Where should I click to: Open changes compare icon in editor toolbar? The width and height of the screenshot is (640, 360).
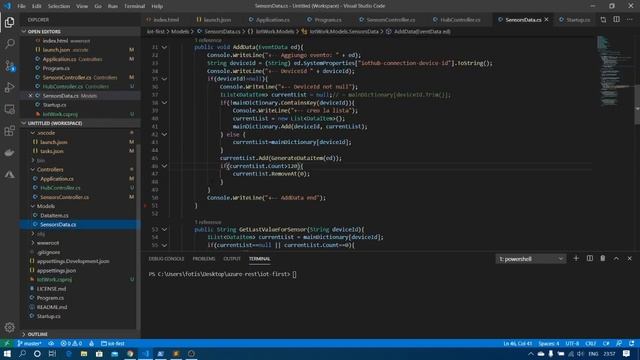(603, 20)
